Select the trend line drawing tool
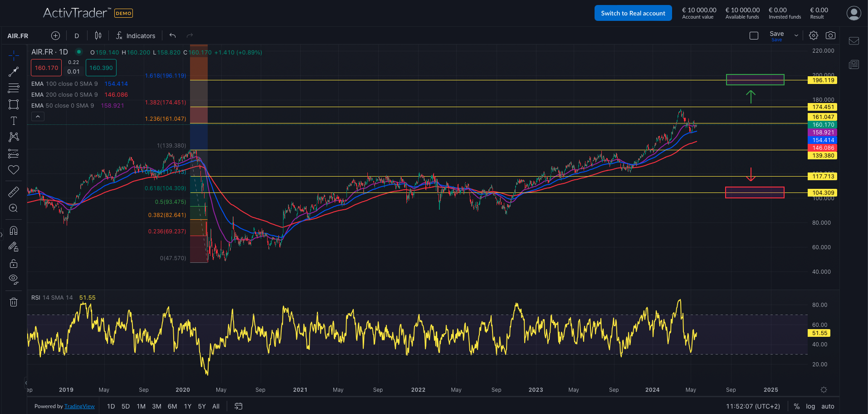868x414 pixels. (x=14, y=72)
